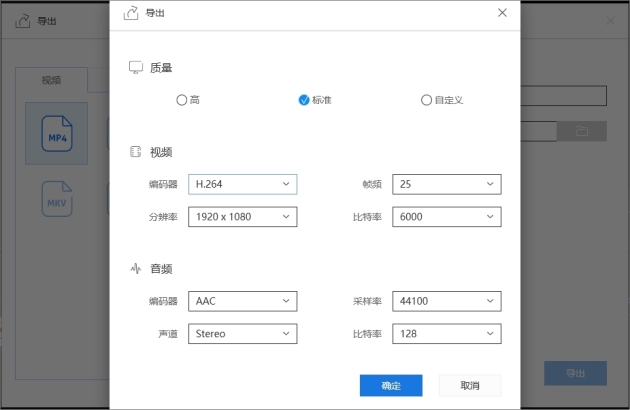630x410 pixels.
Task: Open the video 比特率 6000 dropdown
Action: [447, 217]
